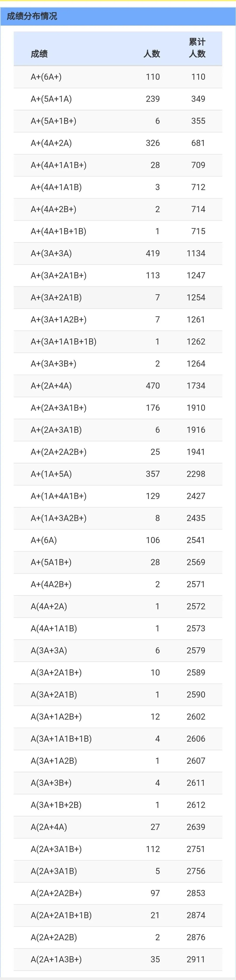
Task: Select the 累计人数 column header
Action: pyautogui.click(x=197, y=48)
